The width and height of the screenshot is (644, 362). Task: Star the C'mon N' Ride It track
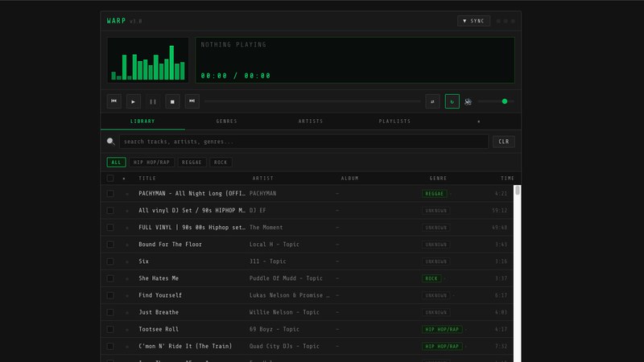click(x=127, y=347)
